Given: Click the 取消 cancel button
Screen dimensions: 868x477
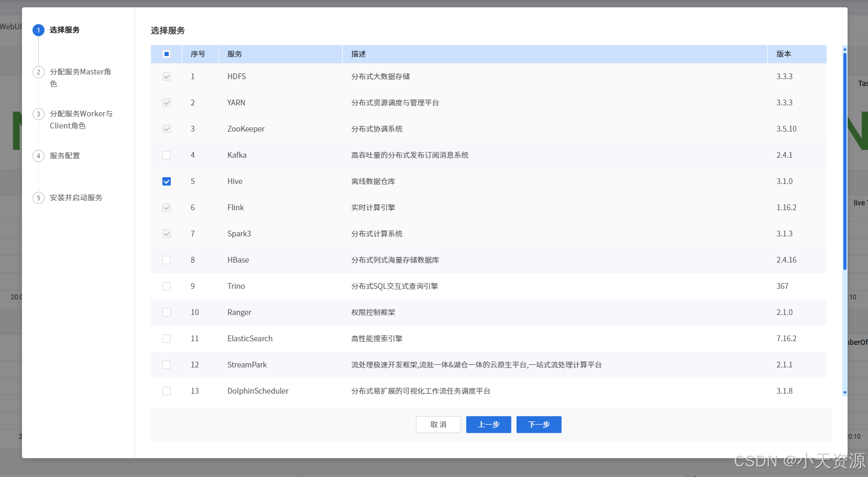Looking at the screenshot, I should [x=438, y=425].
